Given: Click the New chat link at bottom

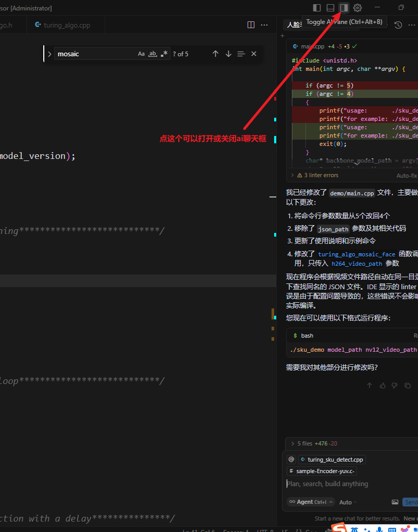Looking at the screenshot, I should pyautogui.click(x=411, y=518).
